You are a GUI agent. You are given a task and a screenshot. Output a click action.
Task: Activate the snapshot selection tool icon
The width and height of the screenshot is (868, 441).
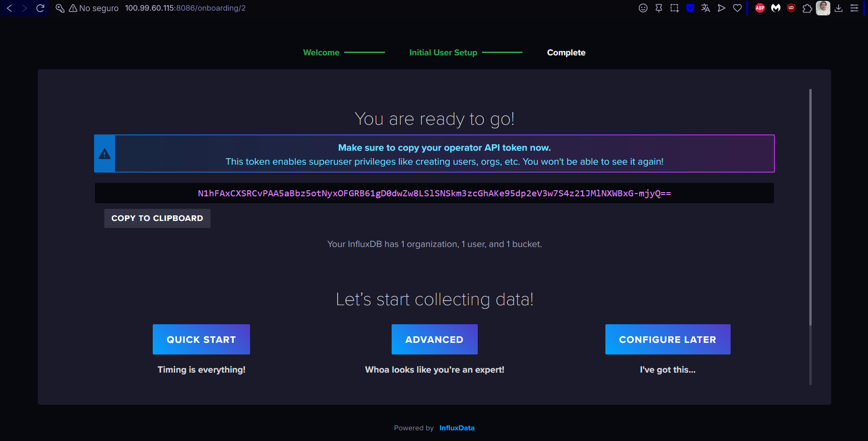(x=674, y=8)
